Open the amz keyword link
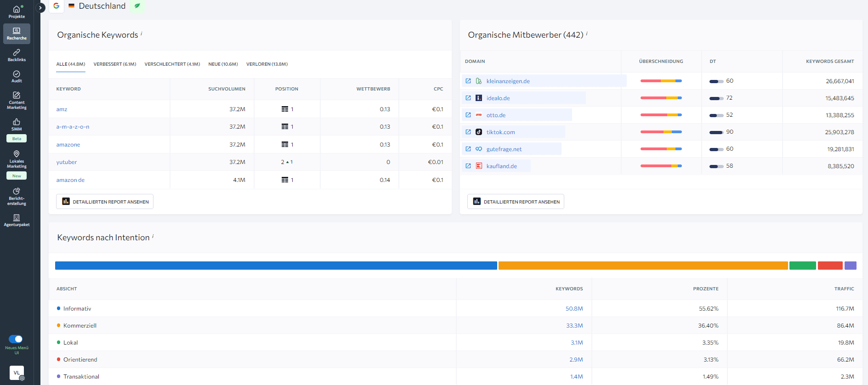Viewport: 868px width, 385px height. point(62,109)
